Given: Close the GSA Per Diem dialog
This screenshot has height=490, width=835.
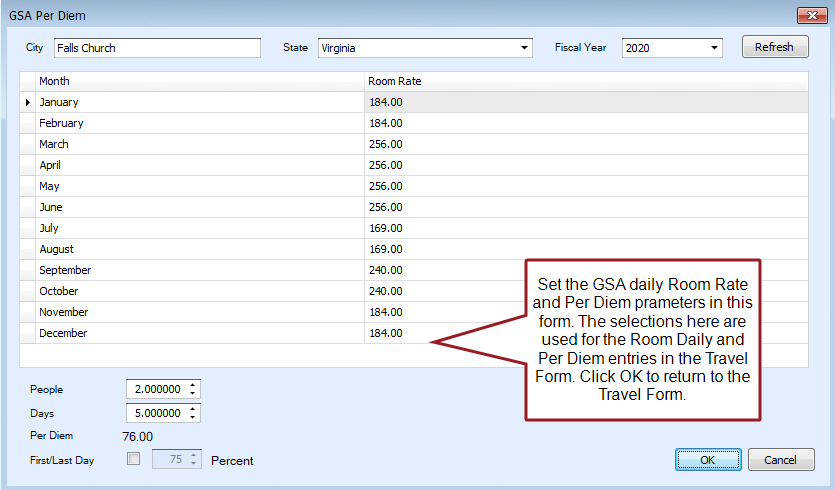Looking at the screenshot, I should (x=812, y=15).
